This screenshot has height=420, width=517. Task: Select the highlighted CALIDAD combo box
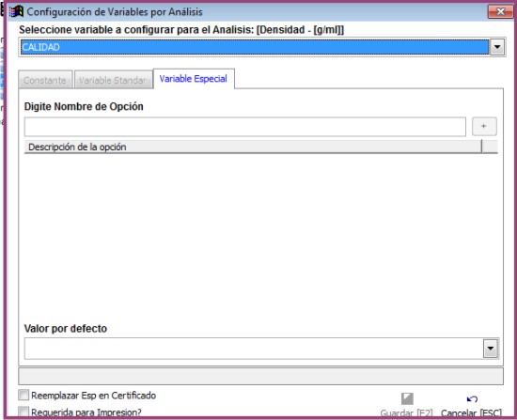255,47
